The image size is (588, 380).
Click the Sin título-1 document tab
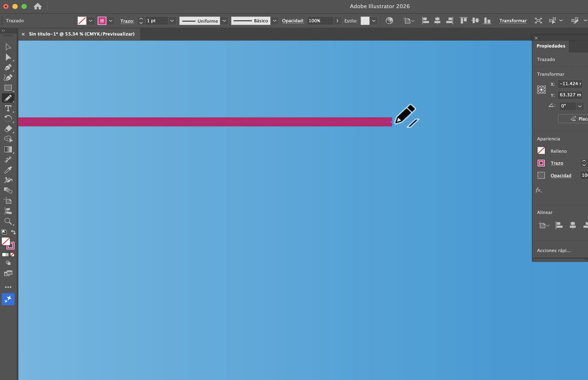click(81, 34)
